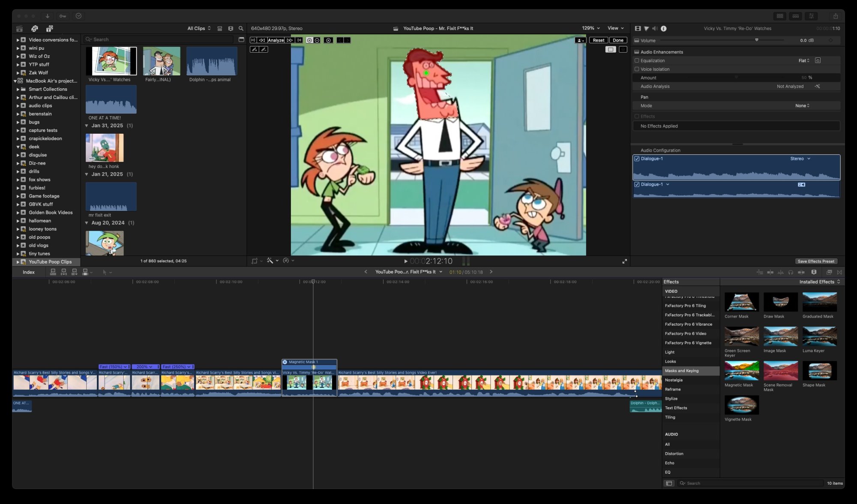The image size is (857, 504).
Task: Click the browser search magnifier icon
Action: point(241,28)
